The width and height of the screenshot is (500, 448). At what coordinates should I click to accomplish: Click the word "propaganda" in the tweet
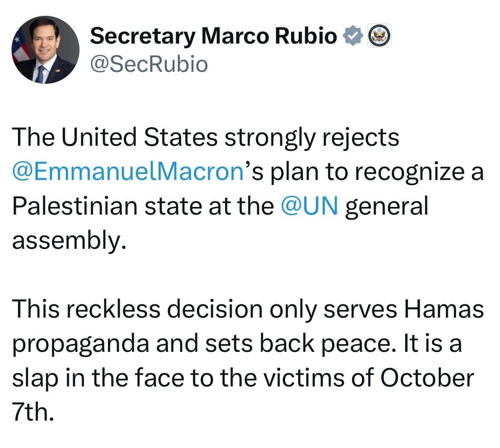81,345
